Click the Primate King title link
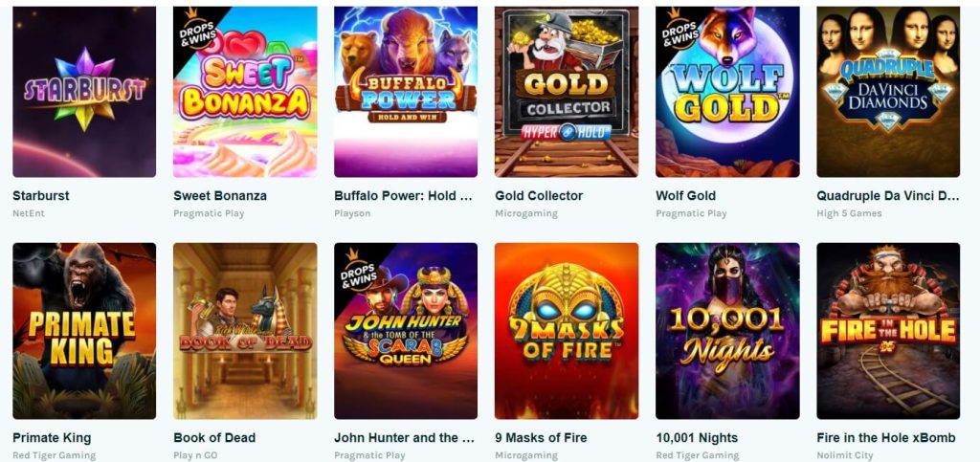This screenshot has width=980, height=462. 52,438
